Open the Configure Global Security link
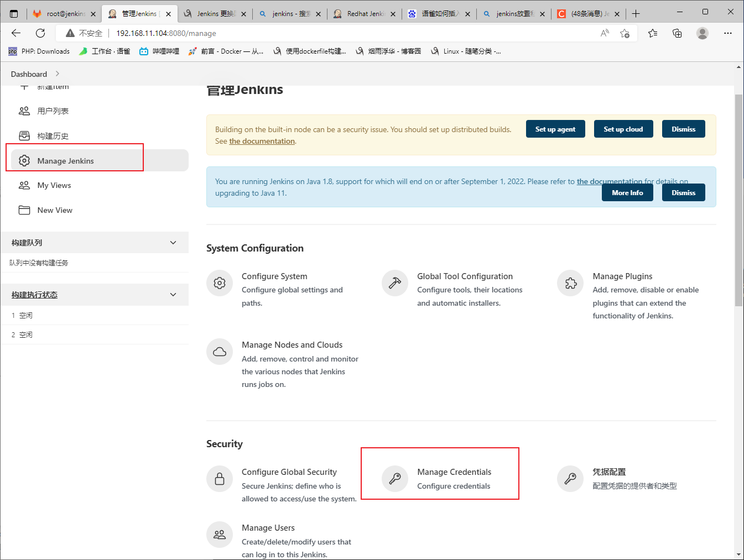 coord(289,472)
